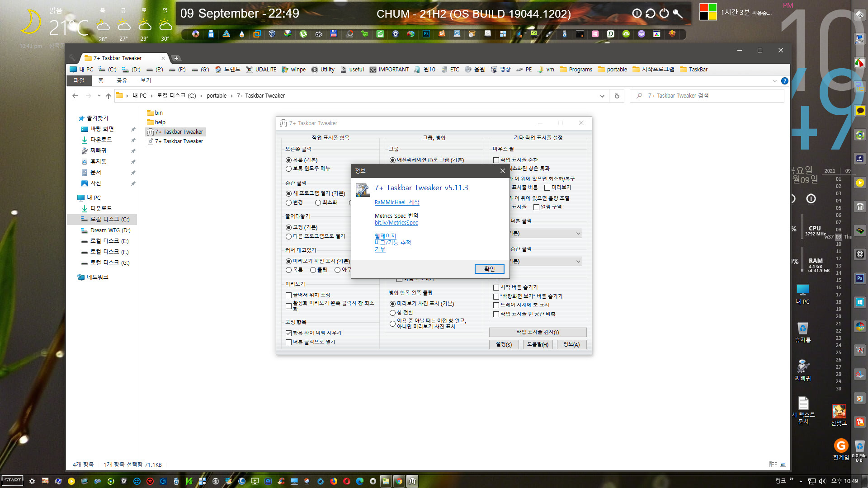Uncheck 항목 사이 여백 지우기
This screenshot has height=488, width=868.
(313, 333)
